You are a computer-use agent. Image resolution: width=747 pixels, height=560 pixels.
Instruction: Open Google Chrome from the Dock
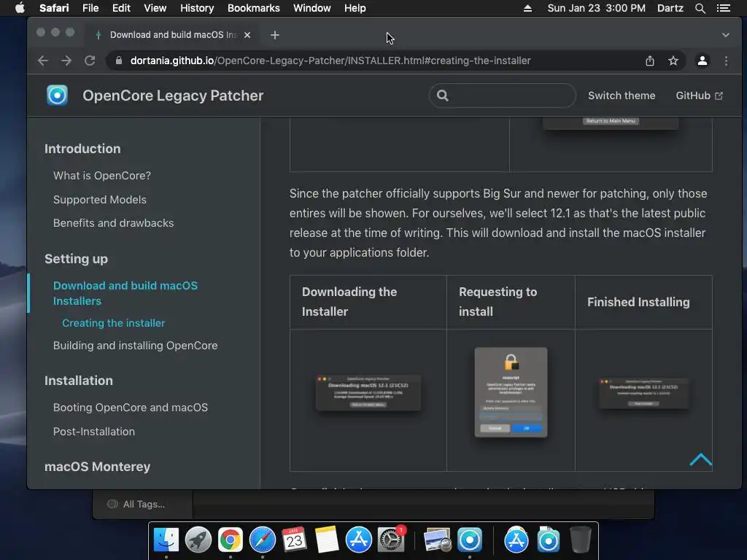[230, 540]
